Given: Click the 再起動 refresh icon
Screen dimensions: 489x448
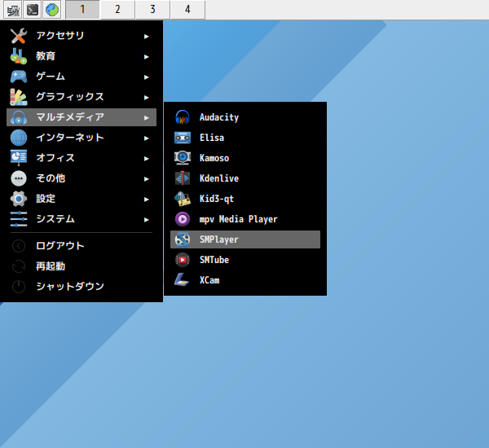Looking at the screenshot, I should 19,266.
